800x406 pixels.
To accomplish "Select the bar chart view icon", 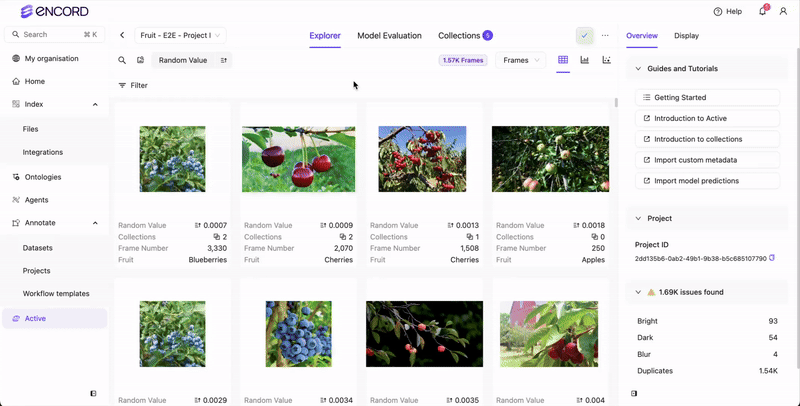I will [x=585, y=60].
